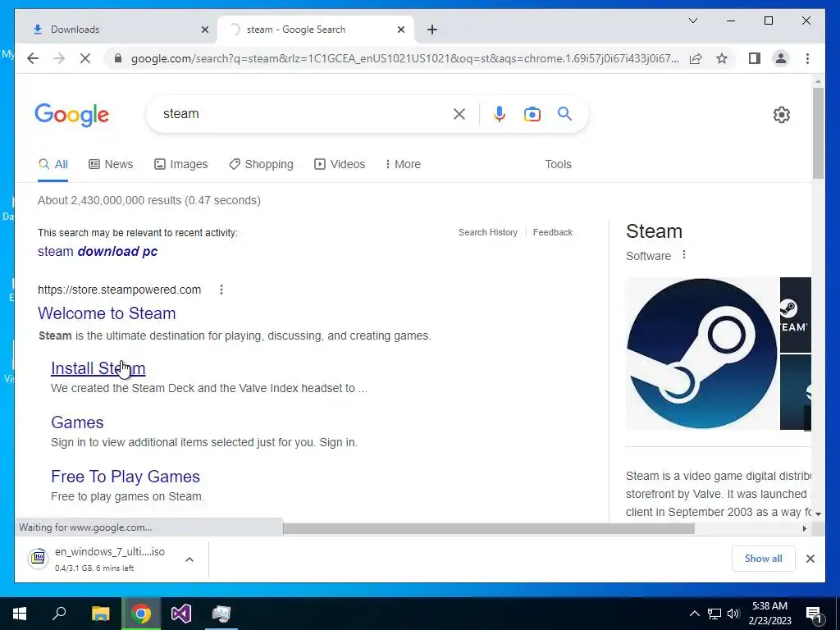
Task: Close the downloads bar
Action: coord(810,559)
